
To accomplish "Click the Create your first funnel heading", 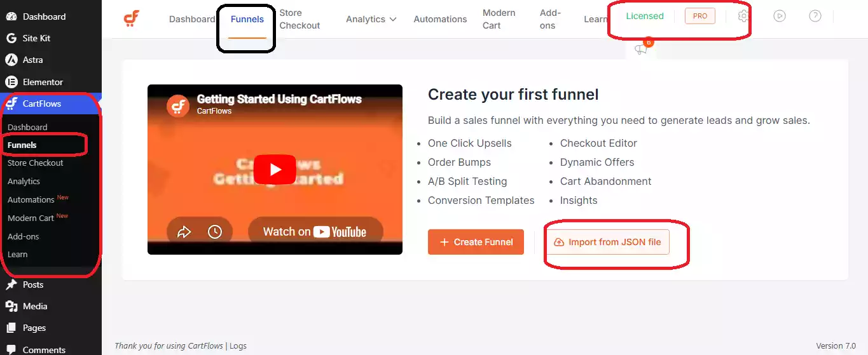I will [x=513, y=95].
